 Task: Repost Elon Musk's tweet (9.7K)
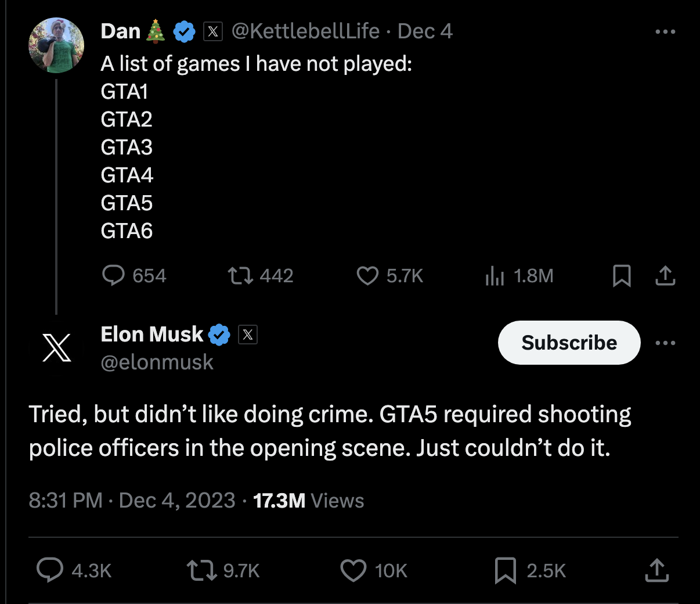coord(201,570)
